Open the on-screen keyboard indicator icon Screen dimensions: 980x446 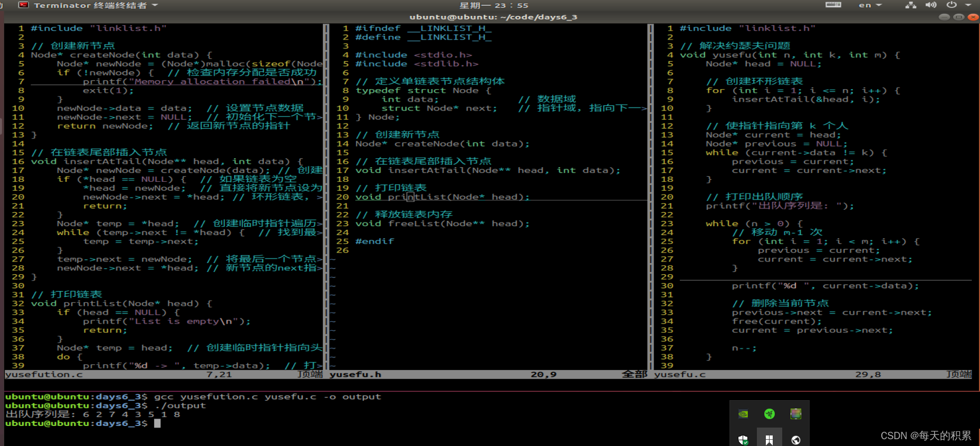[x=833, y=5]
